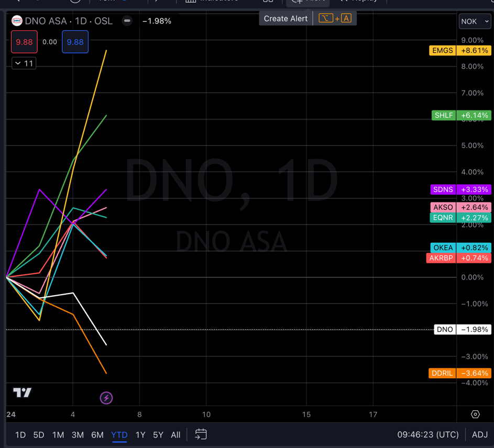
Task: Switch to the 5Y range
Action: (158, 435)
